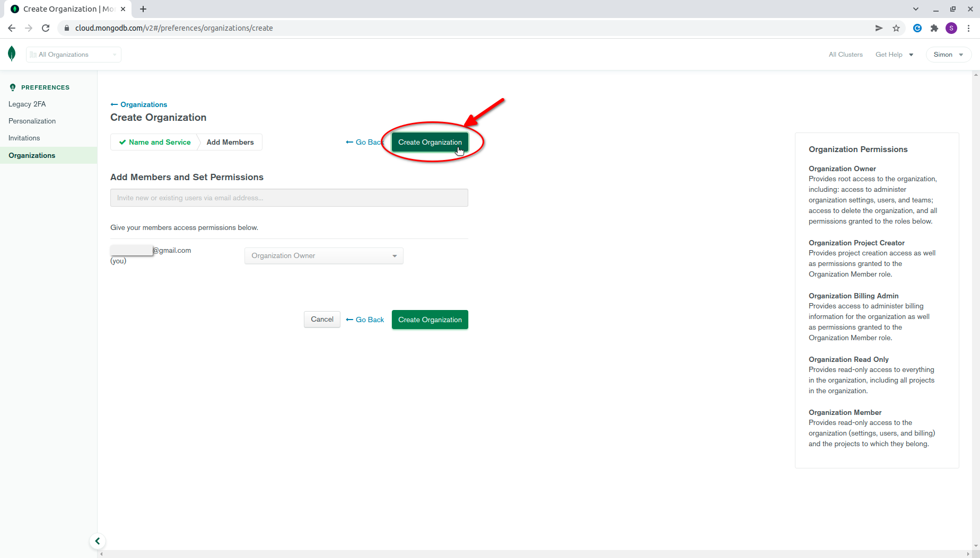Reload the page with refresh icon
This screenshot has width=980, height=558.
(x=46, y=28)
